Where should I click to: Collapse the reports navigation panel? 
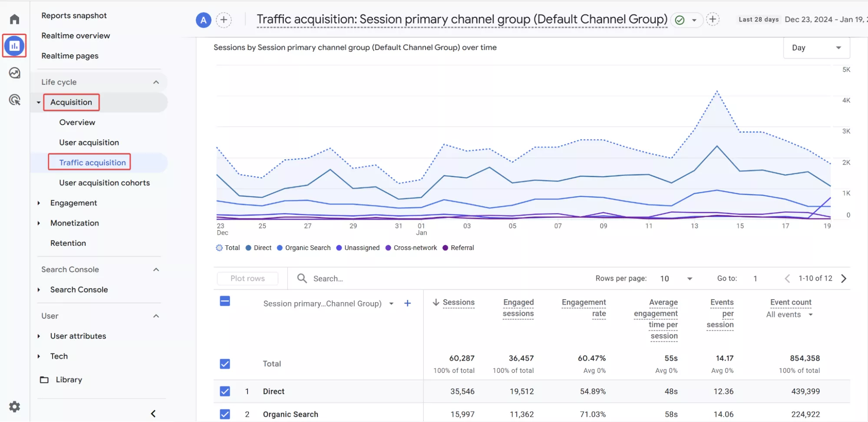153,414
